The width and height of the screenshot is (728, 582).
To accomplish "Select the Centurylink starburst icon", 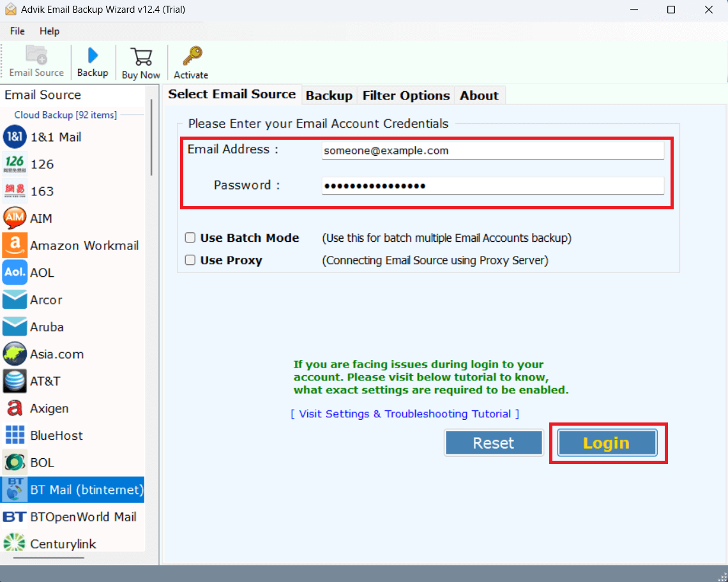I will pos(15,542).
